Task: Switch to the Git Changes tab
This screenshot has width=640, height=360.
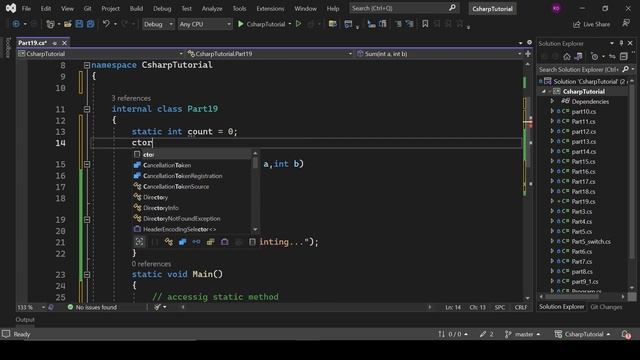Action: tap(606, 307)
